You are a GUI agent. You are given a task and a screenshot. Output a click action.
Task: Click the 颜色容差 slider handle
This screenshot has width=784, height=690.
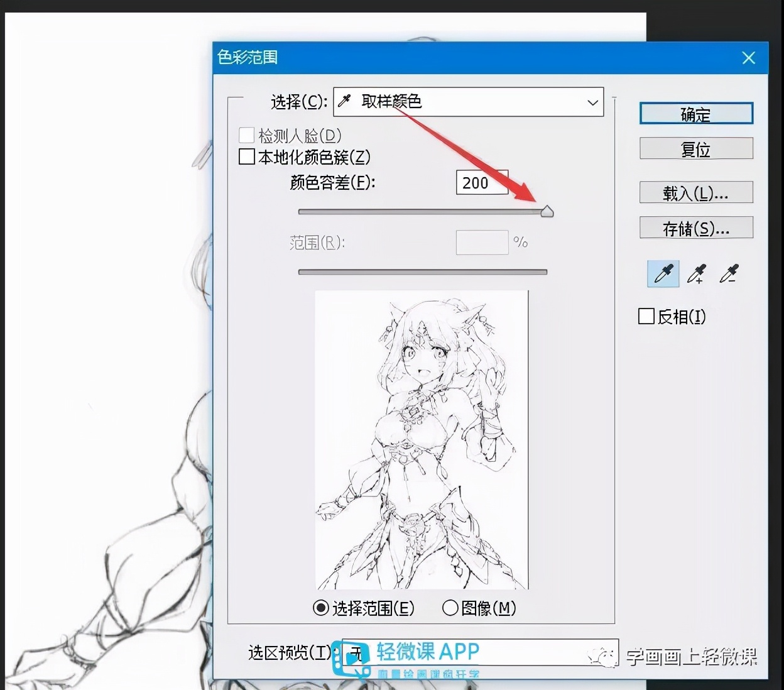tap(547, 211)
